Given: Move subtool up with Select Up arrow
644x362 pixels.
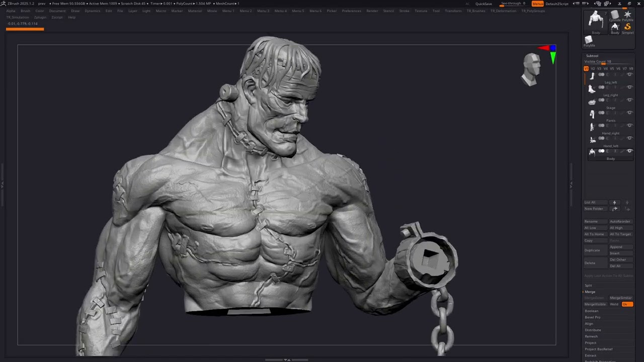Looking at the screenshot, I should point(614,202).
